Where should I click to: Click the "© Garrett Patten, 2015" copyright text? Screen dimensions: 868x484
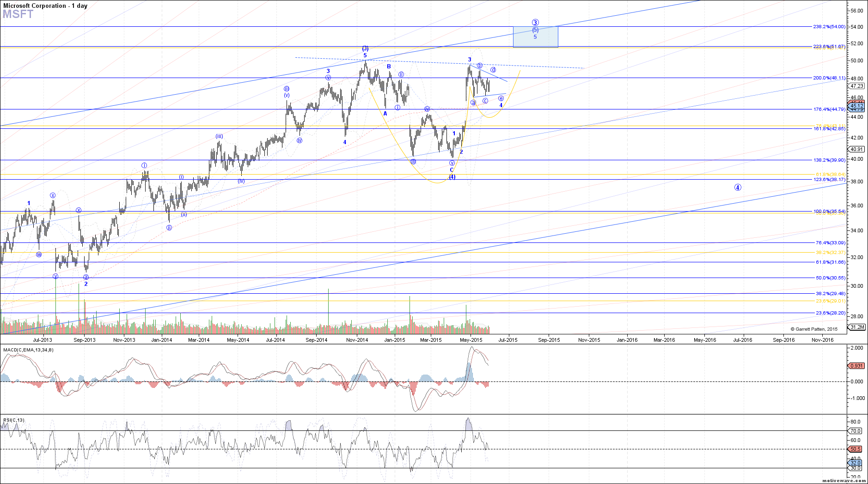pyautogui.click(x=814, y=329)
